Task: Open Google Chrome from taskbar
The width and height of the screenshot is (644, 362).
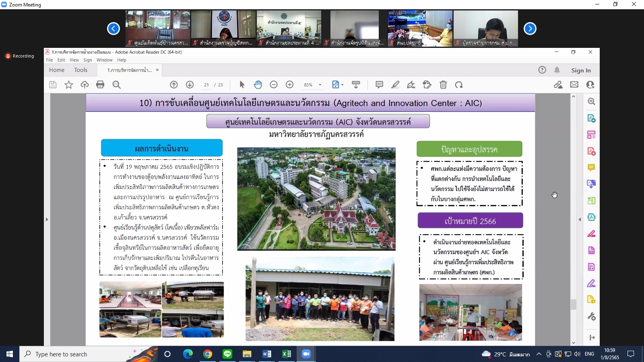Action: [208, 354]
